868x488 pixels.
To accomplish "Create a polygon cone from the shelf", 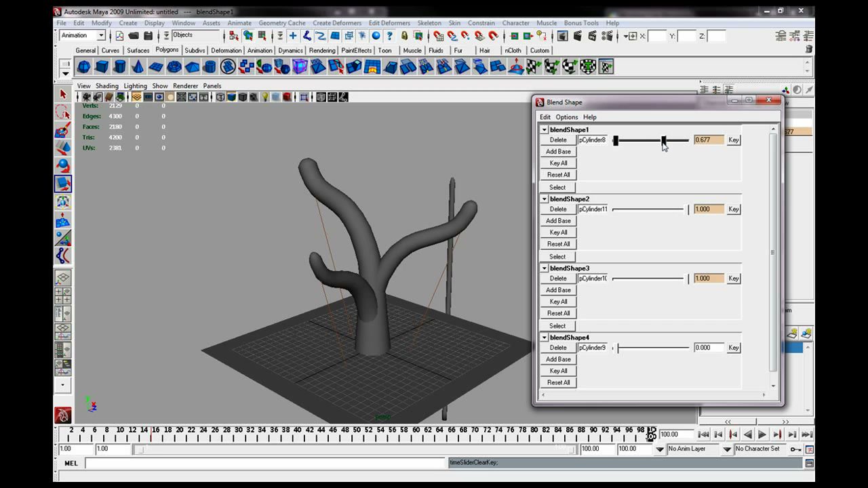I will [138, 66].
